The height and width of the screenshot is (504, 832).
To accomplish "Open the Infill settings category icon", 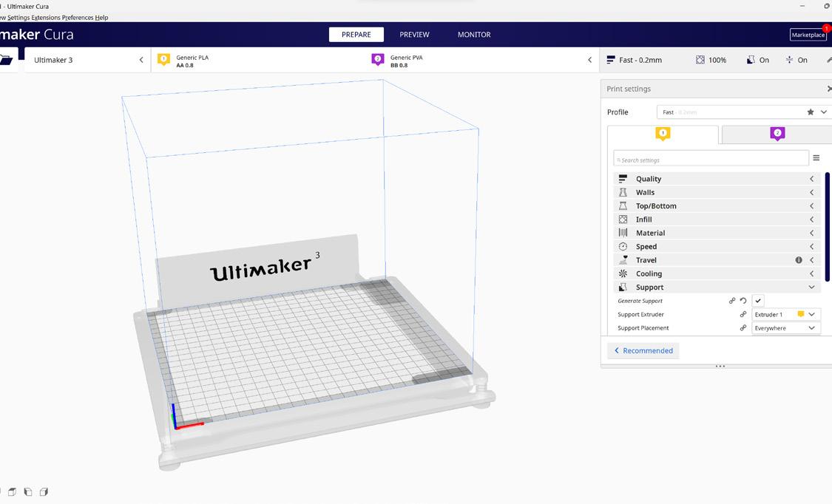I will [x=623, y=219].
